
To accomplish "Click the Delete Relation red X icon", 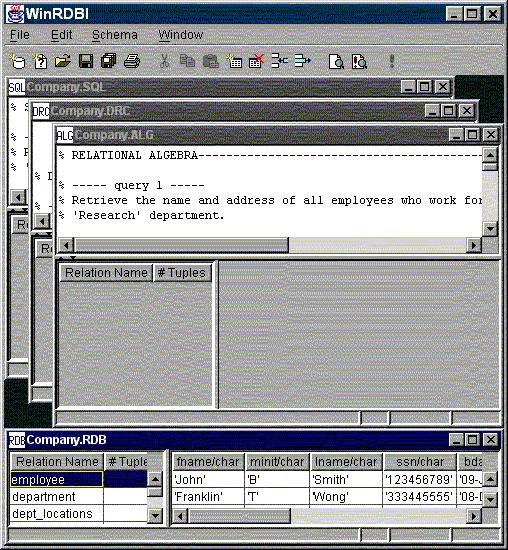I will pos(256,61).
